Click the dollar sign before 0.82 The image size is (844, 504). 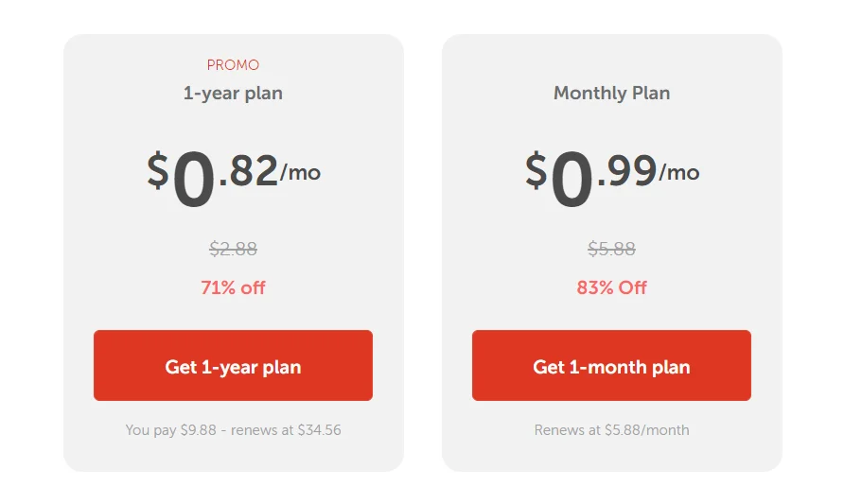(157, 170)
